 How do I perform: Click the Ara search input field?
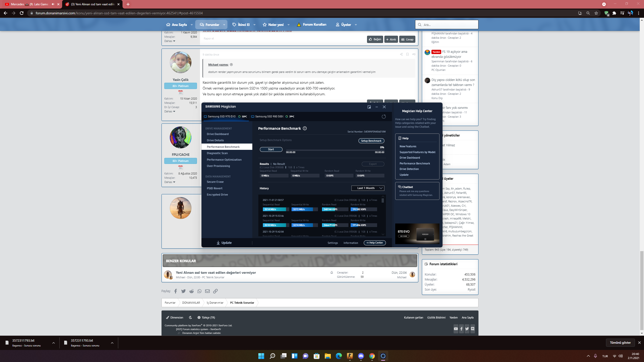pos(449,25)
